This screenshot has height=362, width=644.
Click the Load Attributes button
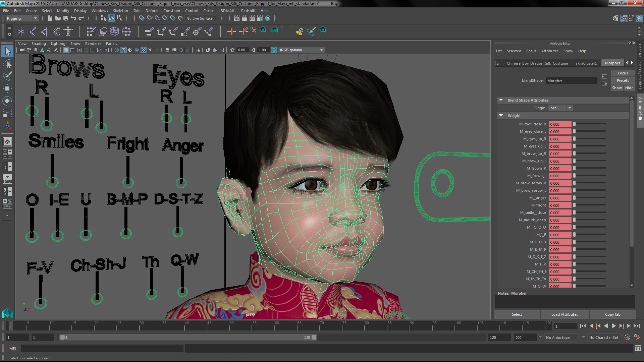pos(565,314)
